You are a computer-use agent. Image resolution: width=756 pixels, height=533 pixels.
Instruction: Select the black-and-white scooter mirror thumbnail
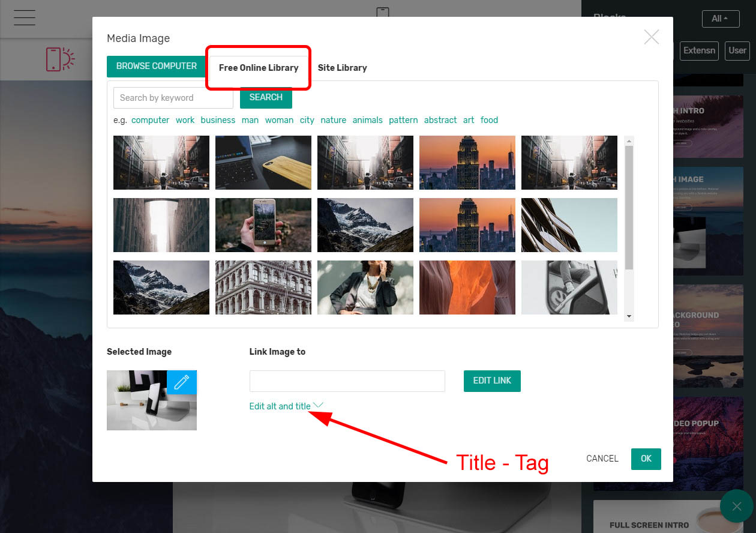569,288
